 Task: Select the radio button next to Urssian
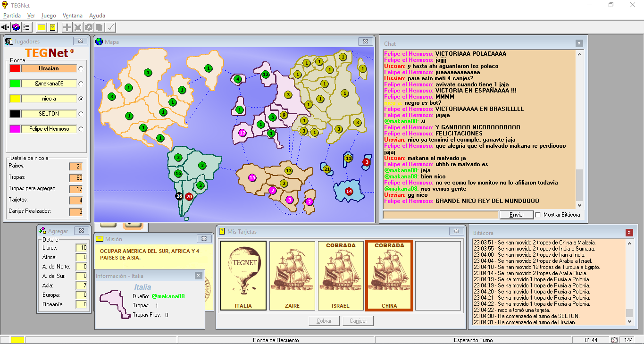(81, 69)
